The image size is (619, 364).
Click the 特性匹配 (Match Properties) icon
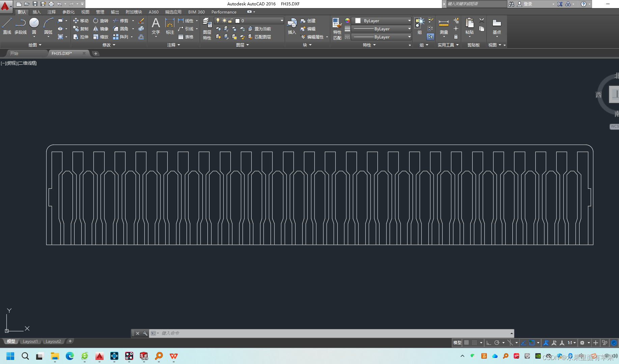(x=337, y=29)
